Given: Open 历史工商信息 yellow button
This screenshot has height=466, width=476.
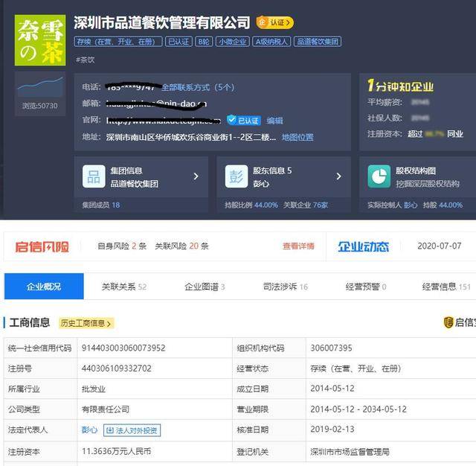Looking at the screenshot, I should [86, 323].
